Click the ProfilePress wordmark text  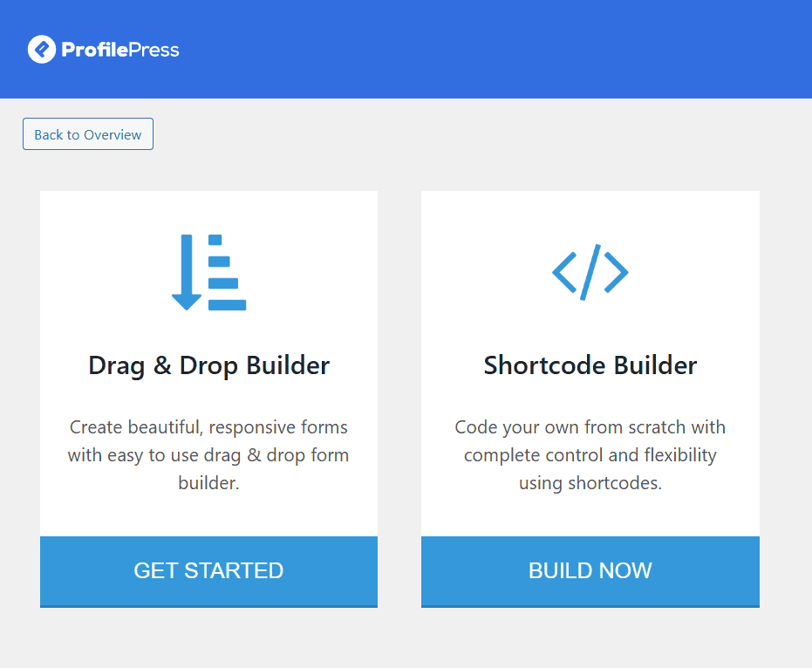click(122, 50)
